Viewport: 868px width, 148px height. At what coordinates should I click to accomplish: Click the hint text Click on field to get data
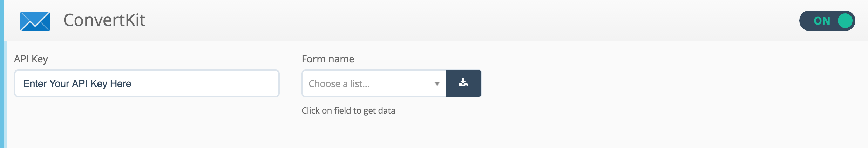(348, 111)
